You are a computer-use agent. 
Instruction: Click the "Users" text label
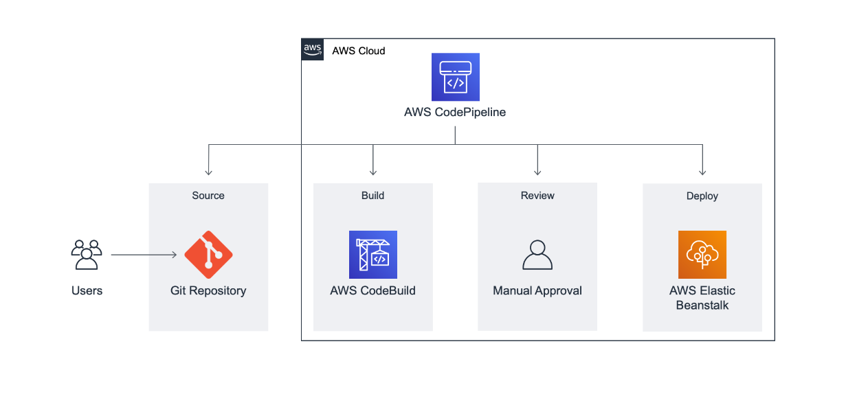[x=87, y=290]
